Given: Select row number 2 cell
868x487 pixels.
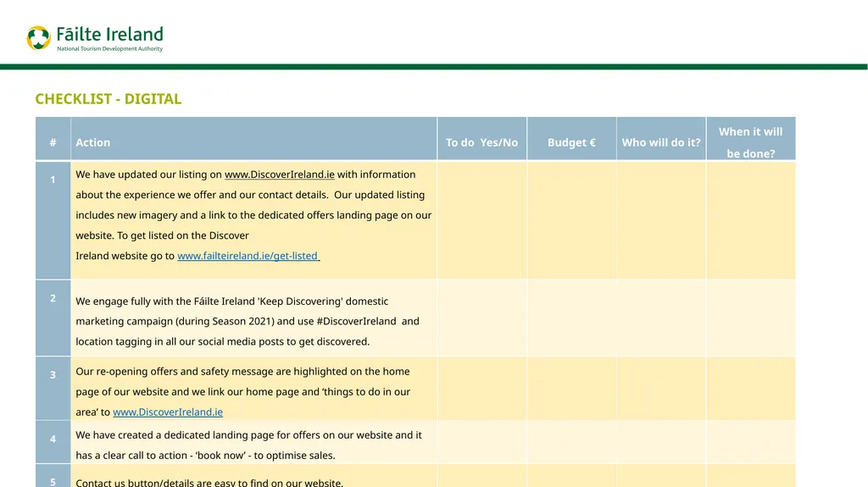Looking at the screenshot, I should (53, 318).
